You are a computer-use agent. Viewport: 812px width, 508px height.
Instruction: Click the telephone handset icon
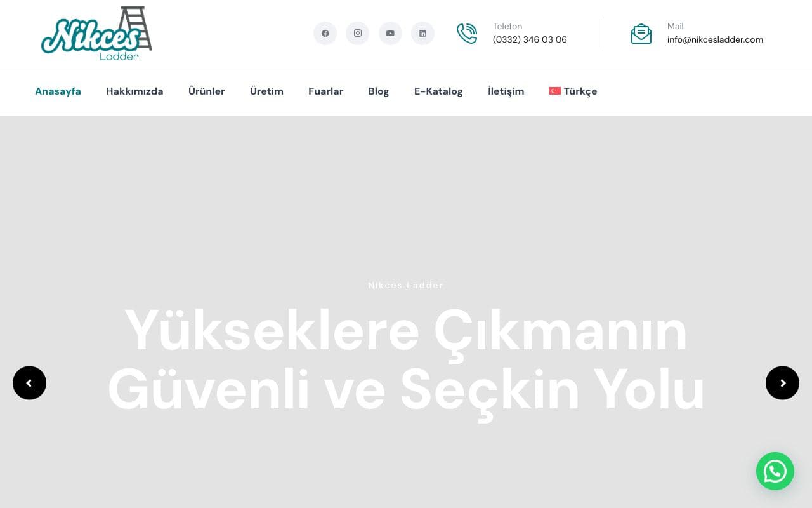click(467, 34)
